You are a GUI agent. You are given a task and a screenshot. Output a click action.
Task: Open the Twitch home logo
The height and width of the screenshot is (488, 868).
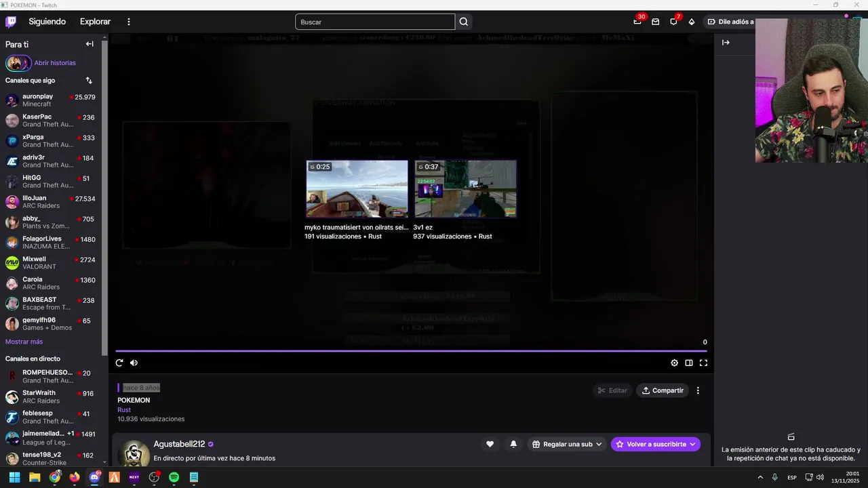click(x=11, y=22)
